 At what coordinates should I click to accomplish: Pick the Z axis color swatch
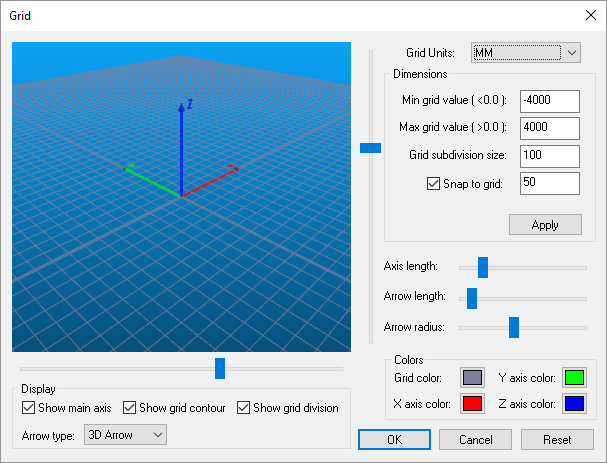(574, 404)
